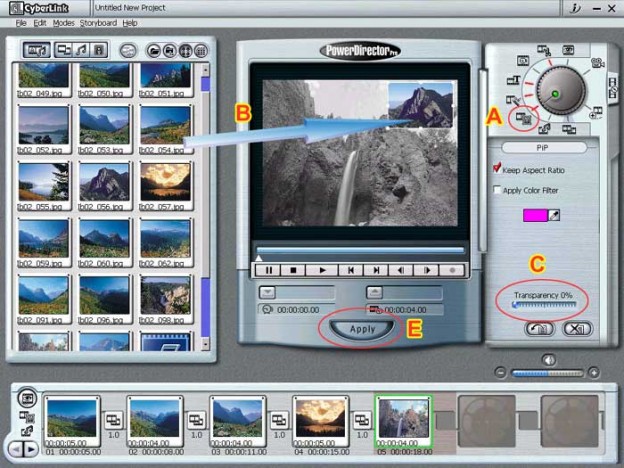The width and height of the screenshot is (624, 468).
Task: Show video/image clips in library
Action: coord(64,50)
